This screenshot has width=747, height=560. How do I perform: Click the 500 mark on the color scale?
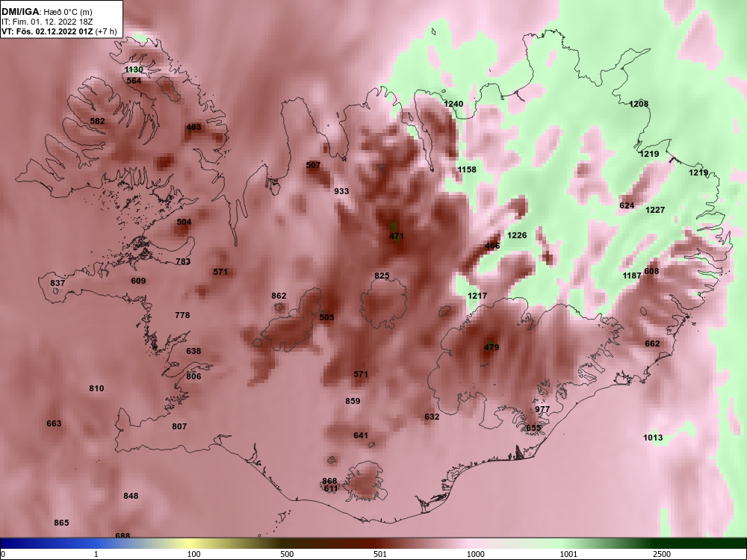[x=287, y=554]
